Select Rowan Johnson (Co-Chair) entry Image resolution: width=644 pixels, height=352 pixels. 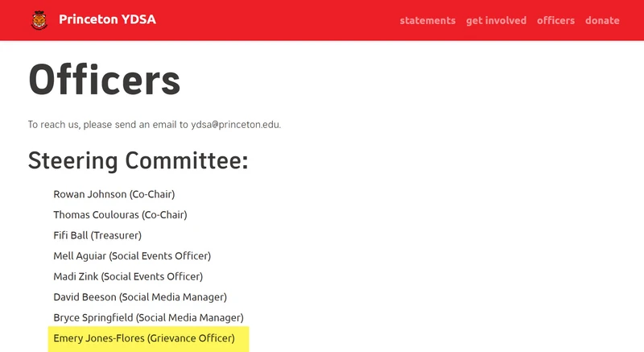tap(114, 194)
